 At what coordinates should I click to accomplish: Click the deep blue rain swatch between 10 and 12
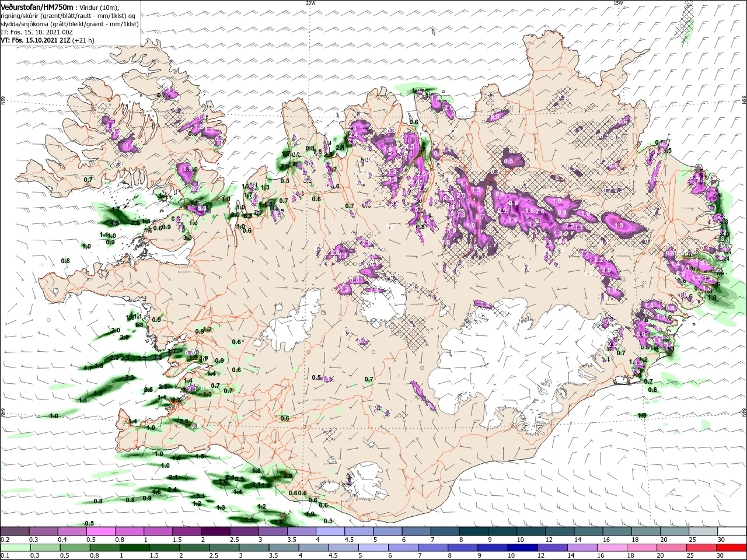coord(522,548)
